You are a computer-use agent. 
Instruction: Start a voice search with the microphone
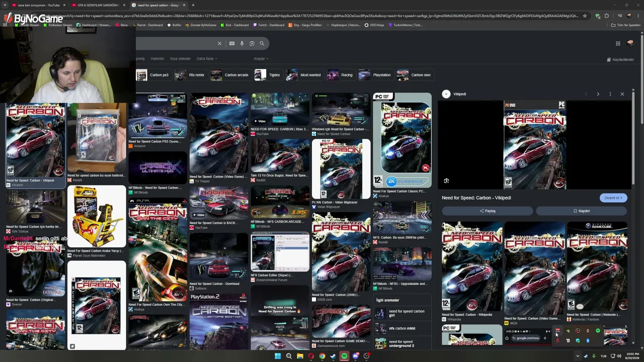pos(242,43)
